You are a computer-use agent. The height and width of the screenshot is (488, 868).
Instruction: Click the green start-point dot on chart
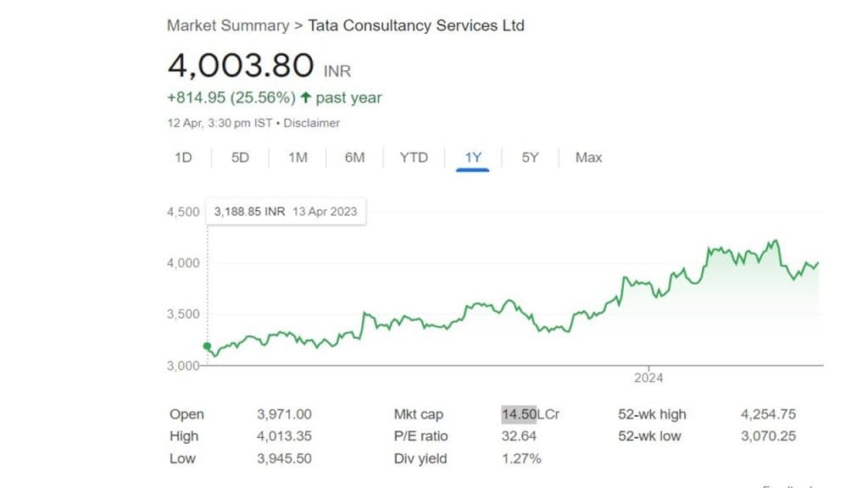(x=207, y=346)
